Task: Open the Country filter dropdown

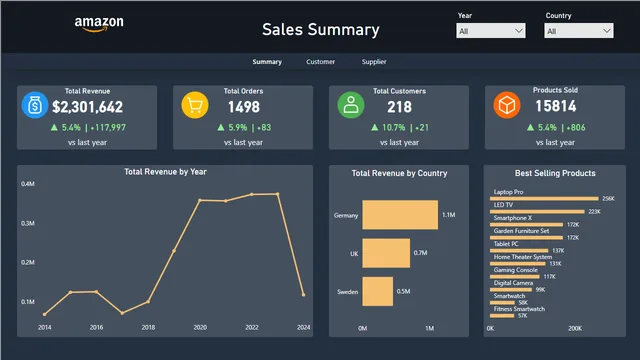Action: pos(579,31)
